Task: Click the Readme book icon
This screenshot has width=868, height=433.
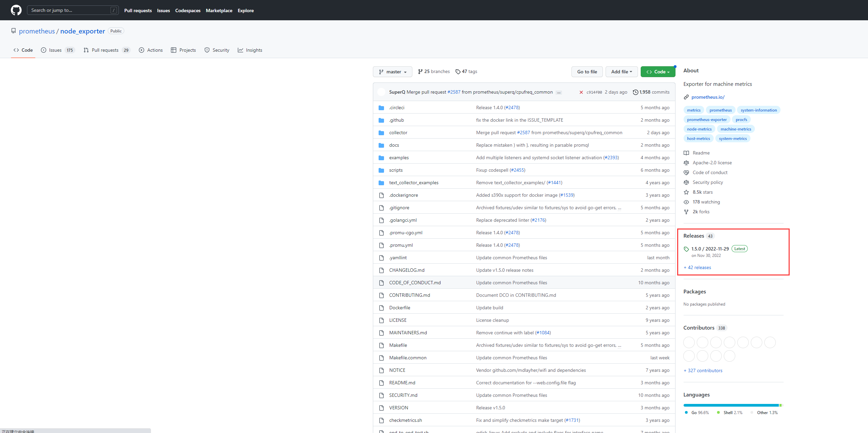Action: pos(686,153)
